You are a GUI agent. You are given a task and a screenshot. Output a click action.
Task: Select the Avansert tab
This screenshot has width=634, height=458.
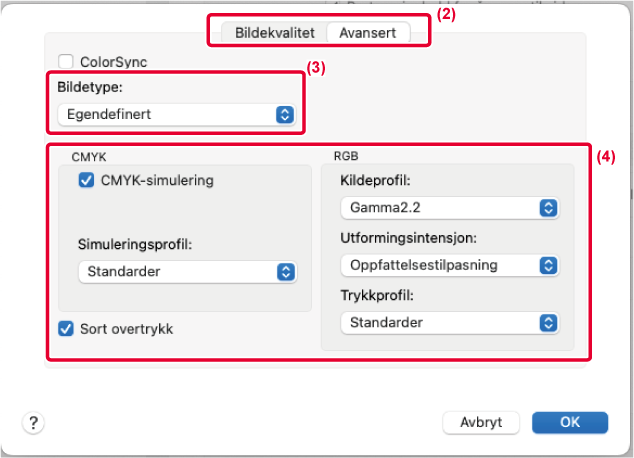click(x=368, y=33)
